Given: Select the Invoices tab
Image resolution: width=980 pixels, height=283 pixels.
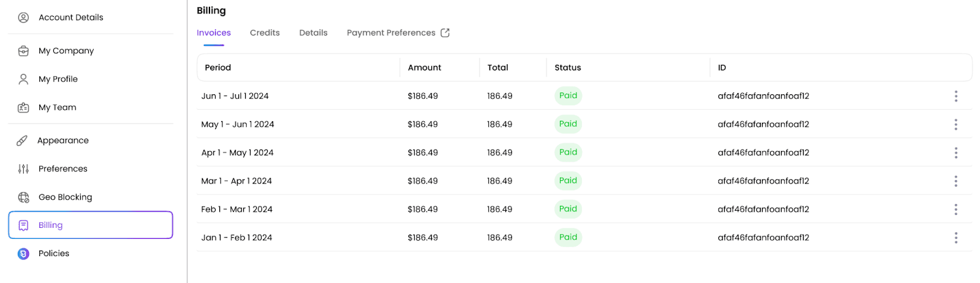Looking at the screenshot, I should coord(214,33).
